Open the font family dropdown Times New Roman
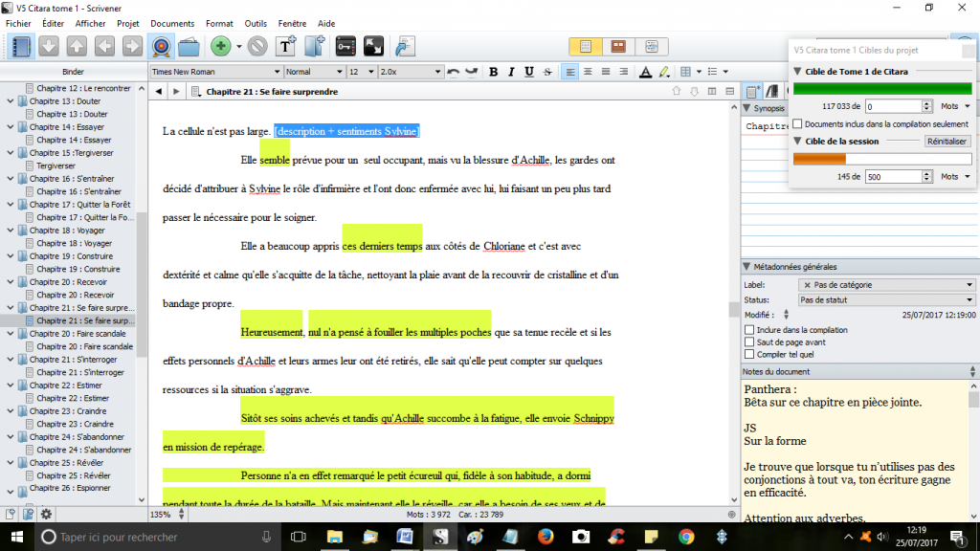 215,72
